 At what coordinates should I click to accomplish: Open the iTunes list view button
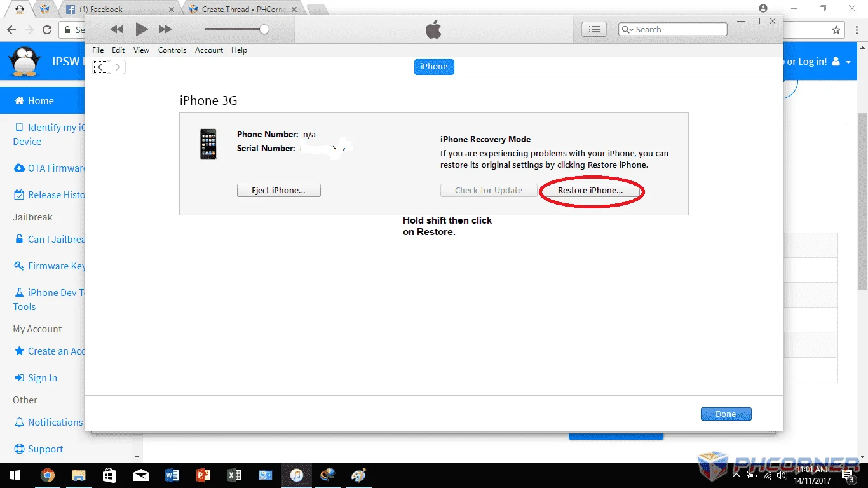coord(594,29)
